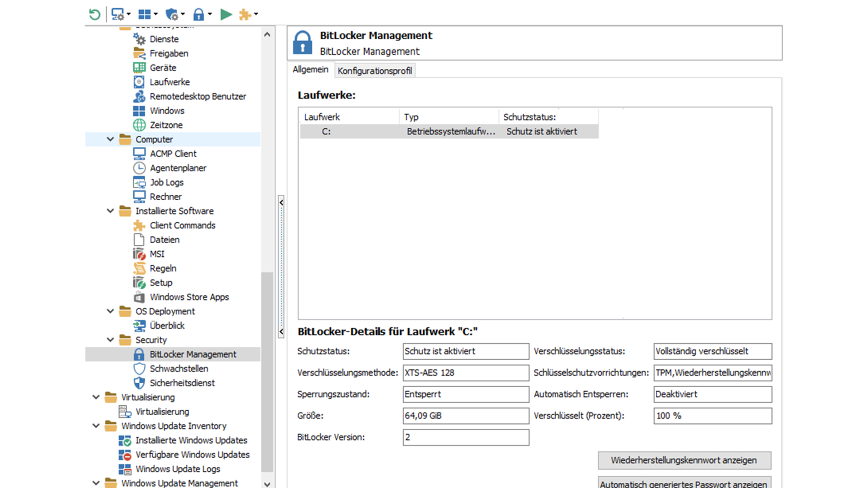Select Remotedesktop Benutzer tree entry
This screenshot has height=488, width=868.
[x=198, y=97]
